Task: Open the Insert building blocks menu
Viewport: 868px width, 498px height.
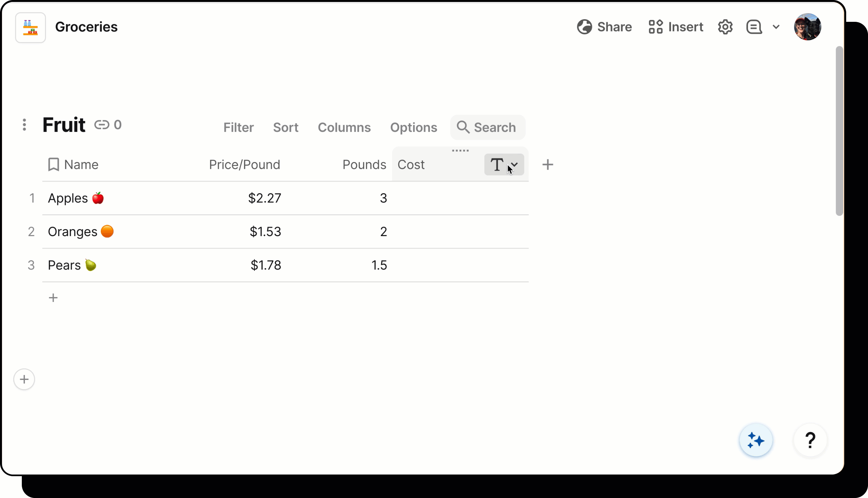Action: pyautogui.click(x=676, y=27)
